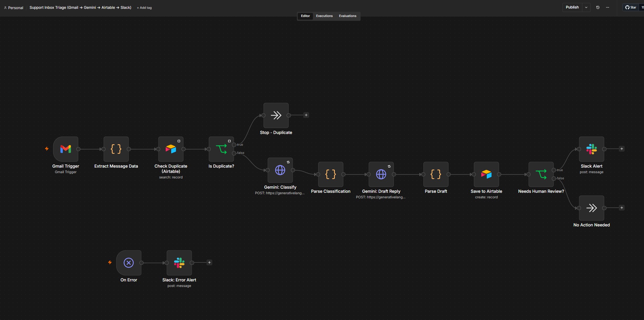Image resolution: width=644 pixels, height=320 pixels.
Task: Click the Is Duplicate? true output connector
Action: (234, 145)
